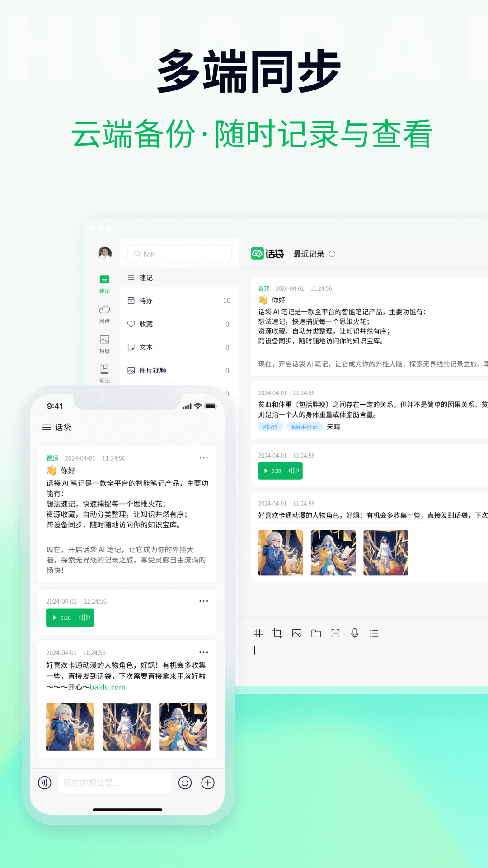The height and width of the screenshot is (868, 488).
Task: Click the 置顶 label on phone pinned note
Action: click(x=52, y=458)
